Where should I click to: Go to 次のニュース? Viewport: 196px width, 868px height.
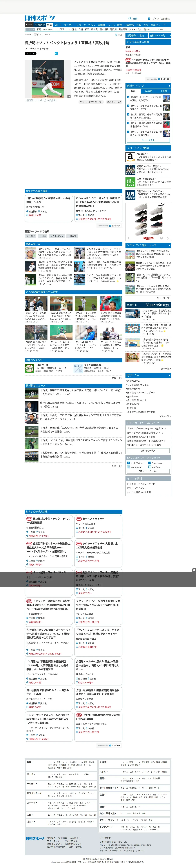[x=114, y=102]
